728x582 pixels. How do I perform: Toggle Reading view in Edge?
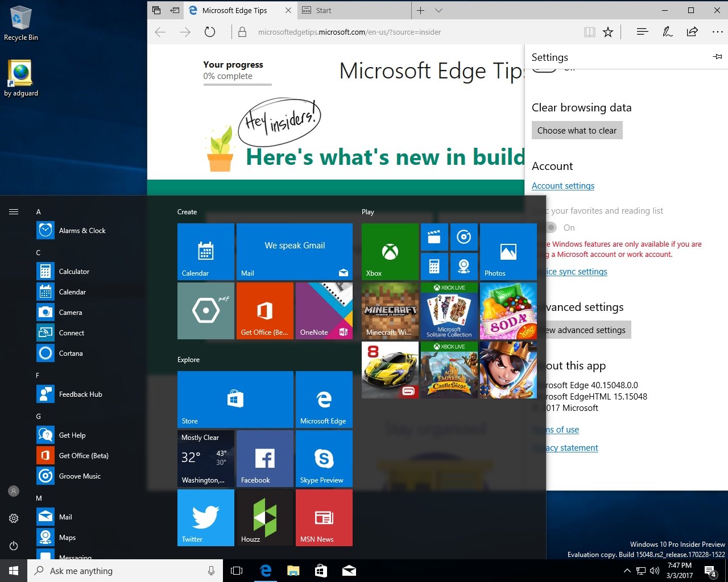[x=589, y=32]
